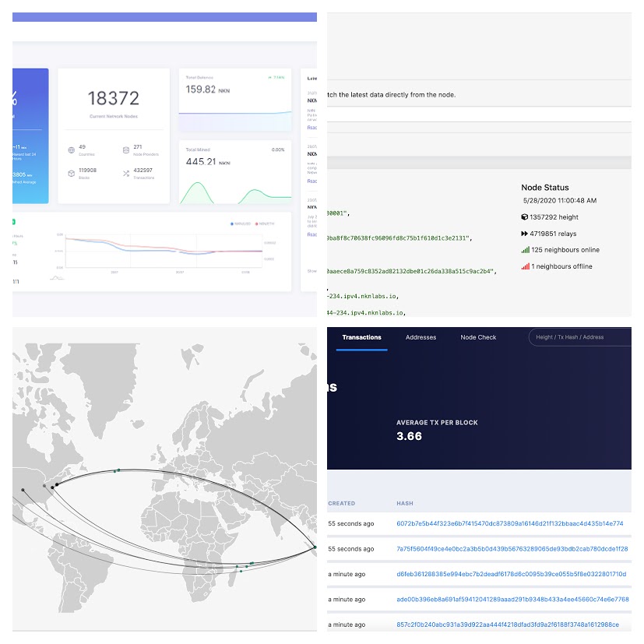
Task: Click the mini chart range slider under the price chart
Action: (x=57, y=278)
